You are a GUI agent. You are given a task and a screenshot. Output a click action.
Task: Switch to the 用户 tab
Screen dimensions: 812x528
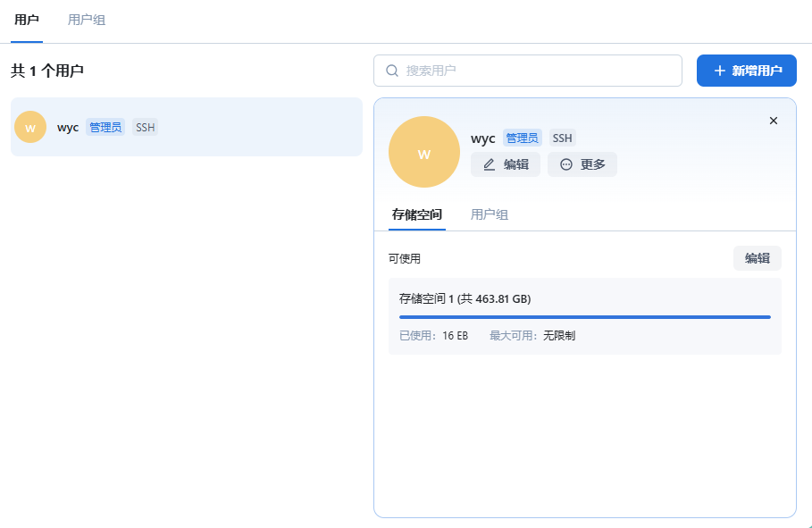[x=27, y=21]
